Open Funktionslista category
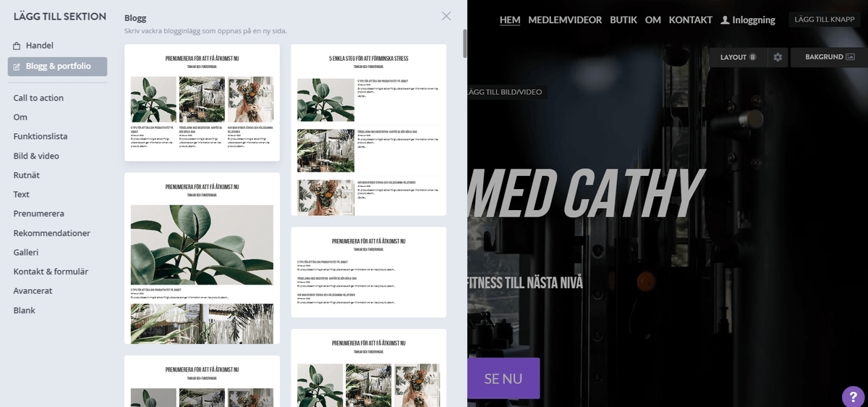 41,136
